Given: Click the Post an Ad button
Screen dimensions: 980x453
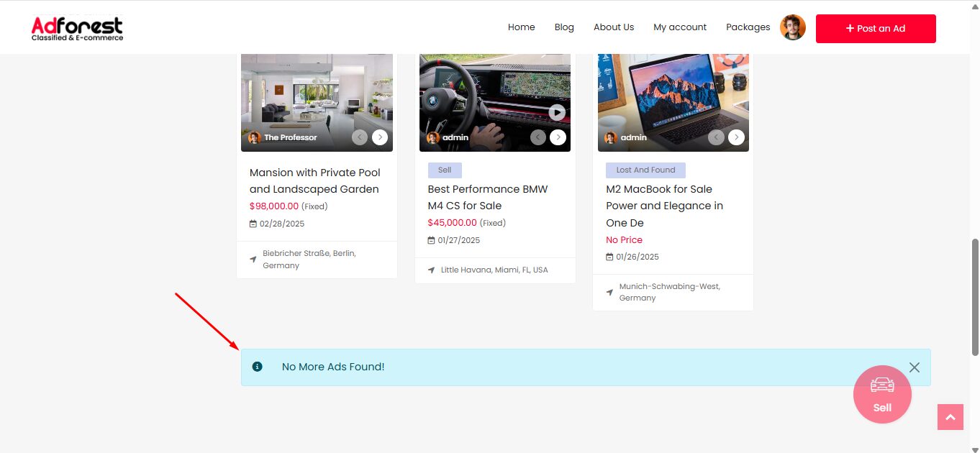Looking at the screenshot, I should [875, 29].
